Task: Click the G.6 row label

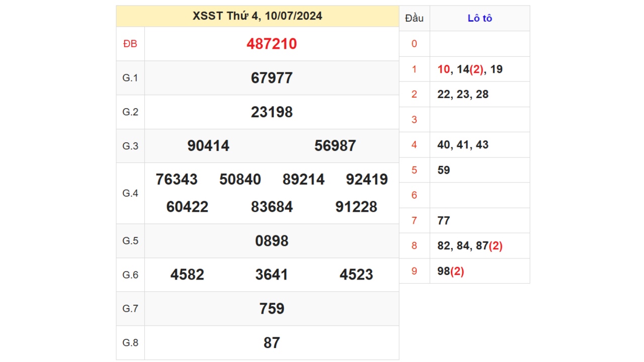Action: tap(130, 275)
